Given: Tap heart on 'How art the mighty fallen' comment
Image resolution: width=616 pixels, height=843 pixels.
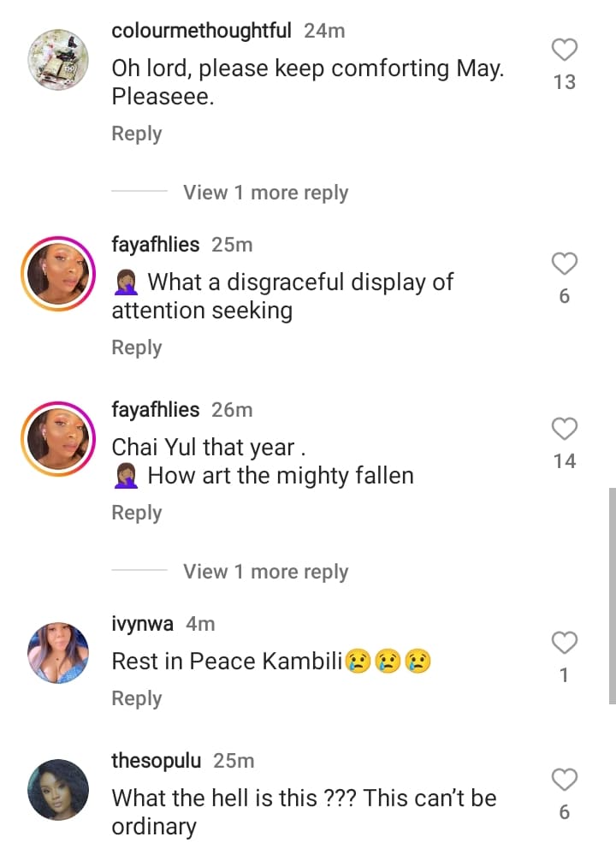Looking at the screenshot, I should click(564, 429).
